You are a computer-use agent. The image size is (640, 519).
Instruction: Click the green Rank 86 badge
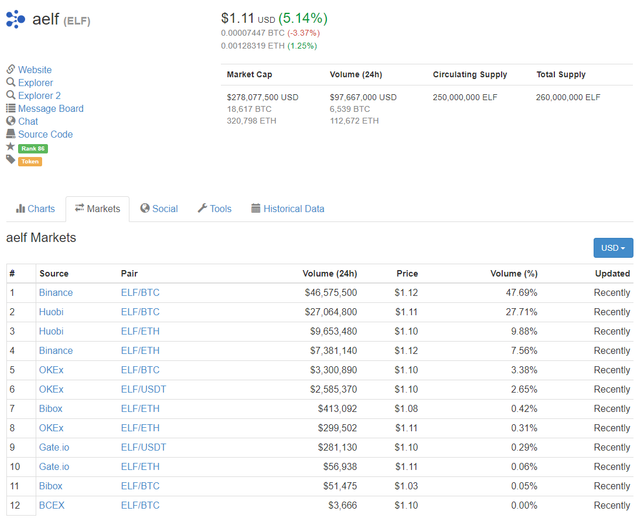pyautogui.click(x=33, y=149)
